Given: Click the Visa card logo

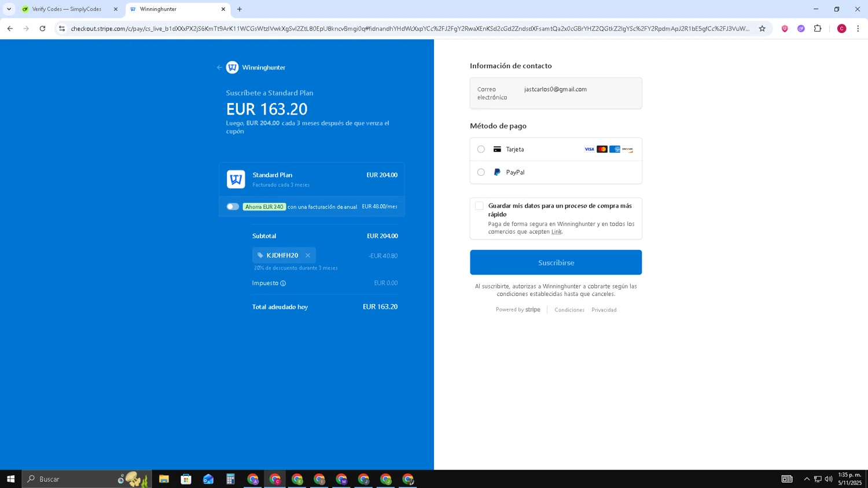Looking at the screenshot, I should pyautogui.click(x=589, y=149).
